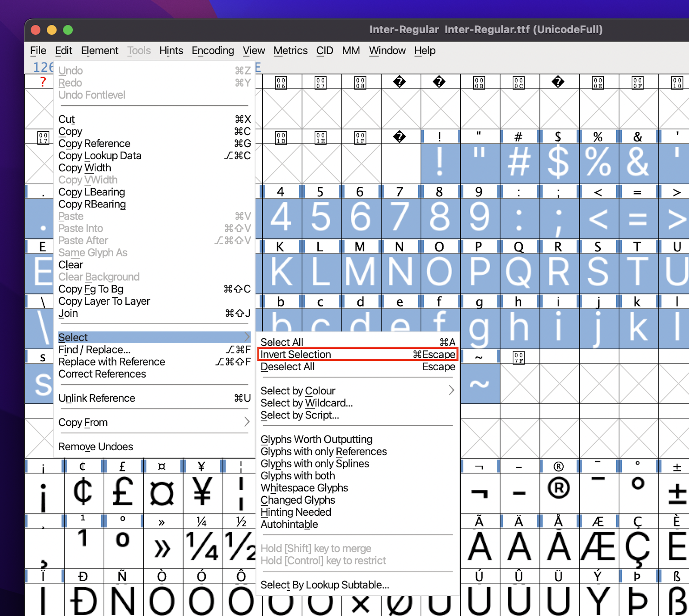Expand the Select by Colour submenu
Viewport: 689px width, 616px height.
(298, 390)
